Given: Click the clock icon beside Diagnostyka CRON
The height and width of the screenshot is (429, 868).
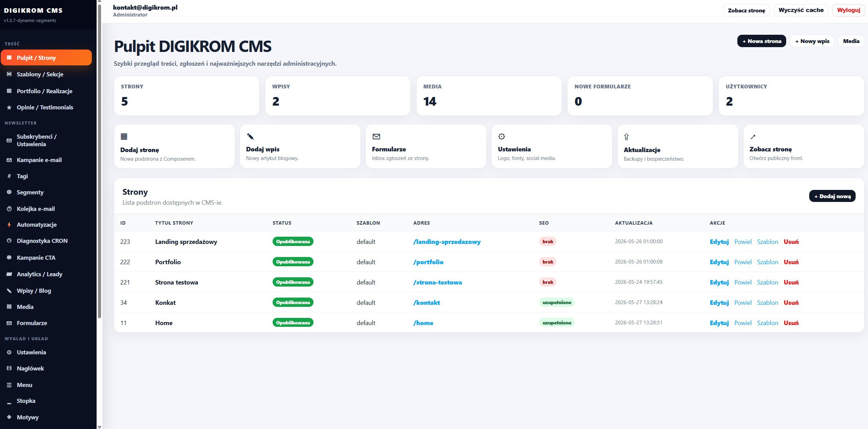Looking at the screenshot, I should [x=9, y=241].
